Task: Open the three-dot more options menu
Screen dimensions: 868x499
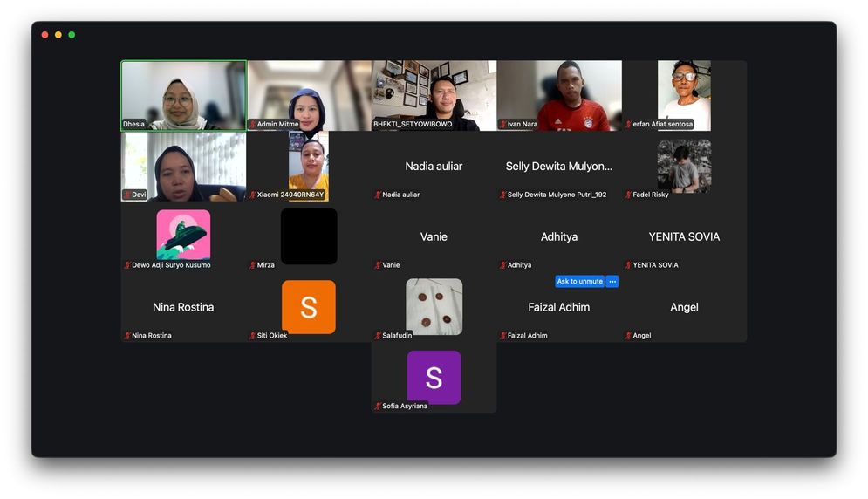Action: [x=612, y=282]
